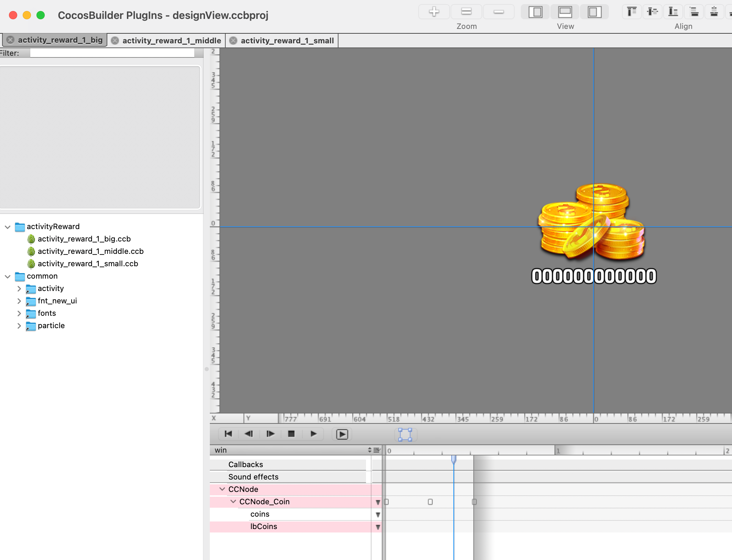Click align top edges icon
Image resolution: width=732 pixels, height=560 pixels.
coord(632,12)
